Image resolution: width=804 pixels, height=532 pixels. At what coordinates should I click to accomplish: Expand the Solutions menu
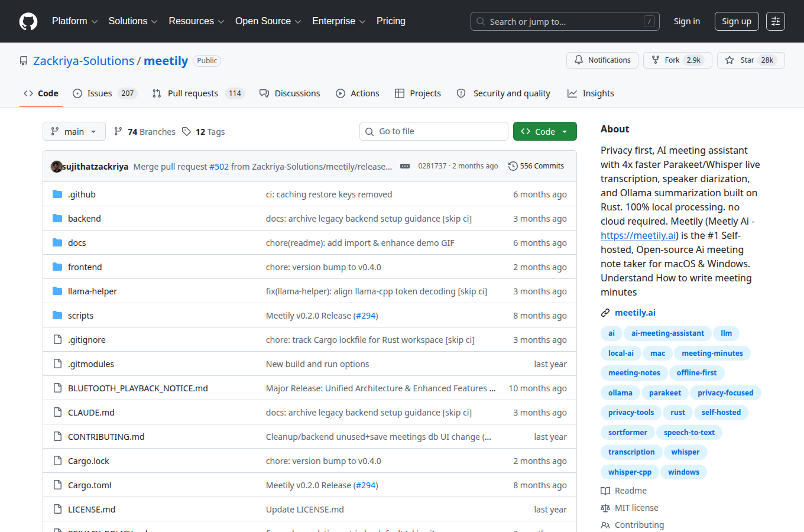click(x=133, y=21)
